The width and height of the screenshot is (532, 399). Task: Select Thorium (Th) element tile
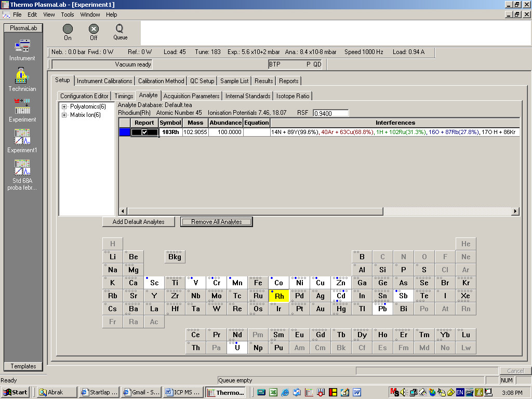point(196,348)
